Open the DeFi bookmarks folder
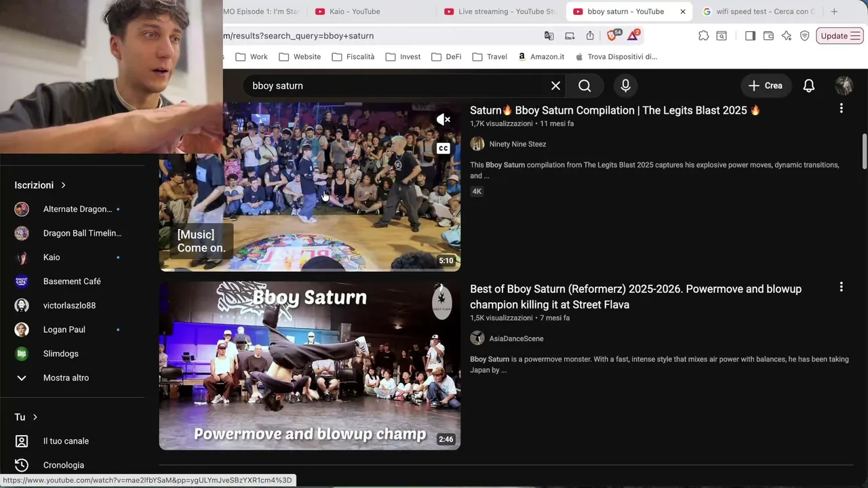 pyautogui.click(x=447, y=57)
